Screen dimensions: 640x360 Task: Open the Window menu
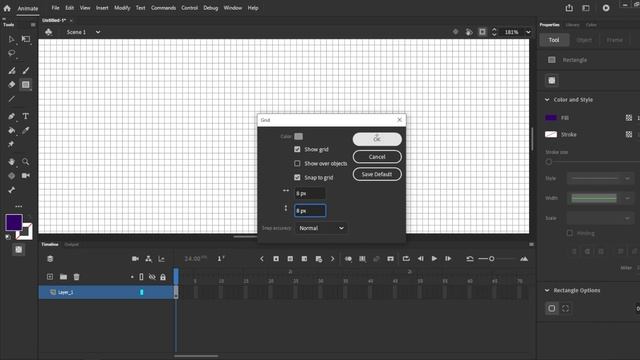click(233, 8)
